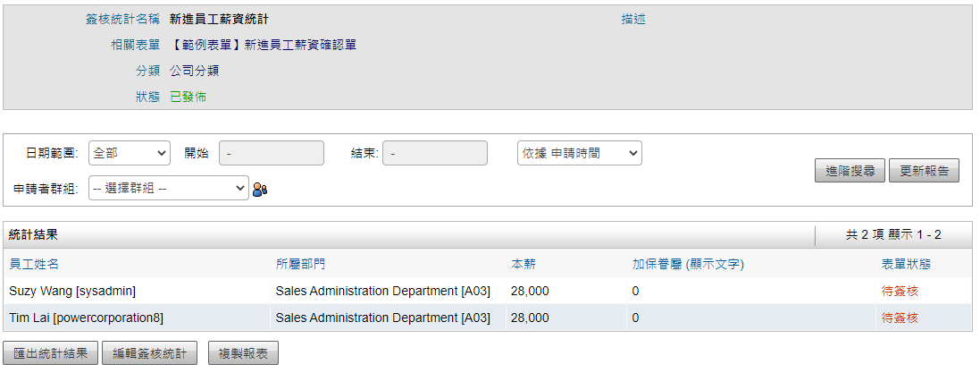Click the 本薪 column header

point(524,264)
